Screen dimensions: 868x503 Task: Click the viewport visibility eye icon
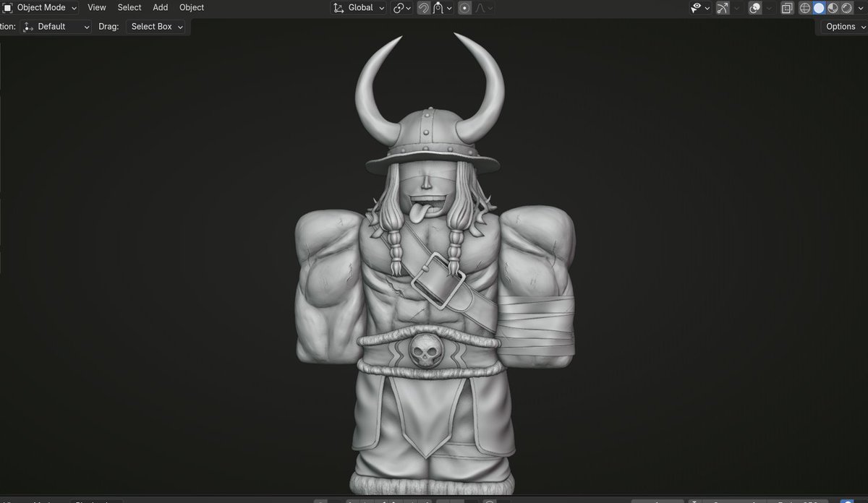(700, 8)
